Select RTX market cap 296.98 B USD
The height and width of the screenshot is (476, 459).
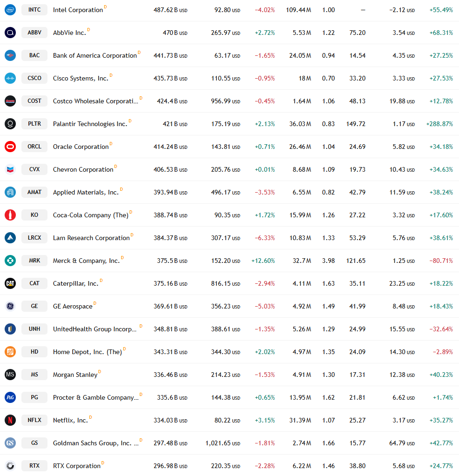170,466
